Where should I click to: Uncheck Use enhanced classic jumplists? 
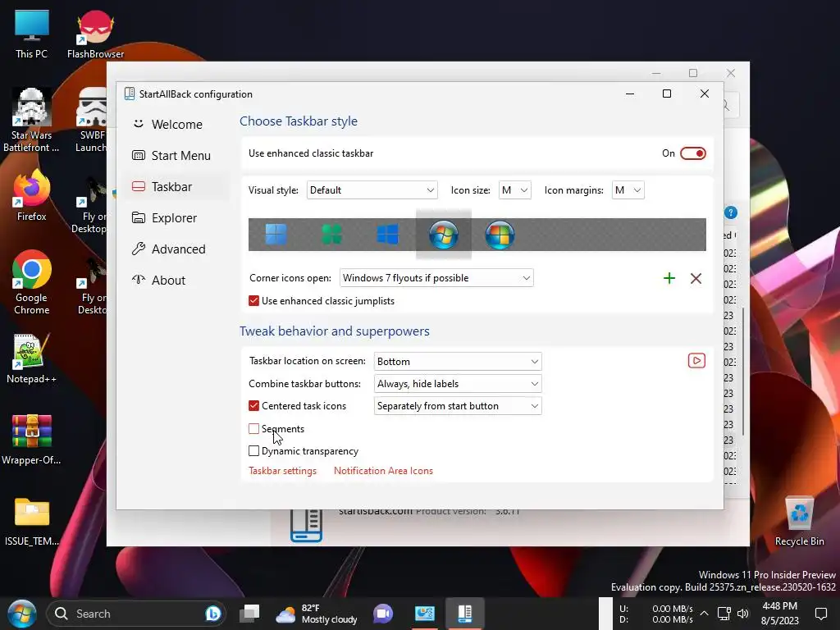pos(254,301)
